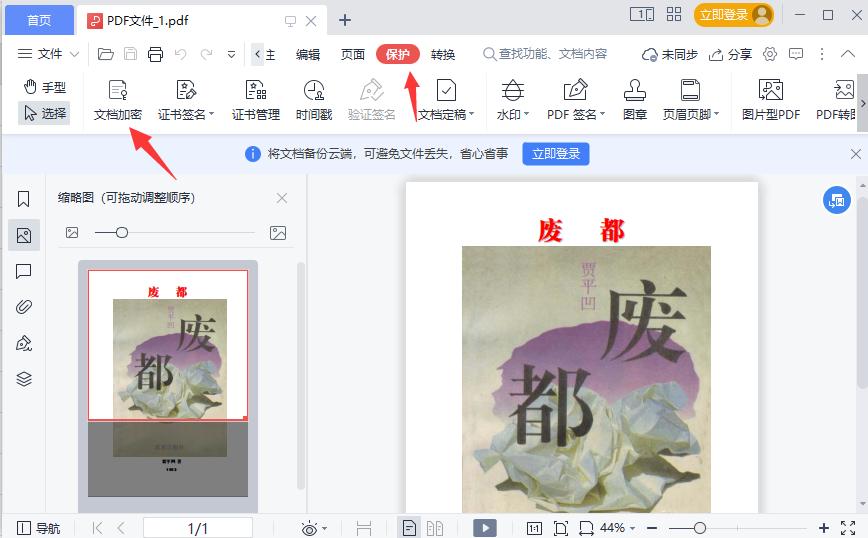Viewport: 868px width, 538px height.
Task: Add a new tab with plus button
Action: pos(345,20)
